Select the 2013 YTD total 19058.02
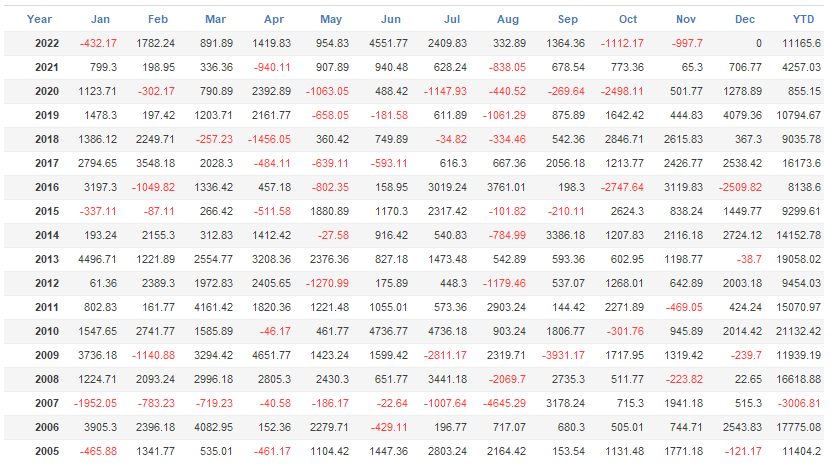Viewport: 832px width, 466px height. [x=796, y=259]
